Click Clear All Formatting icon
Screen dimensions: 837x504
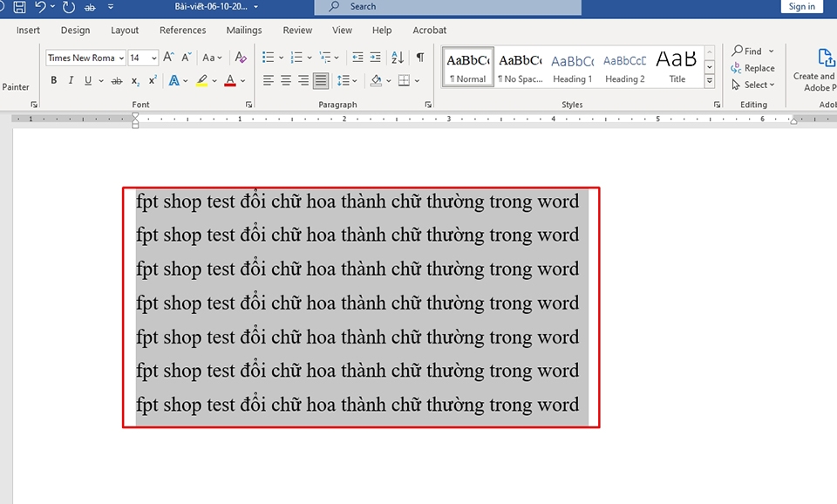241,58
